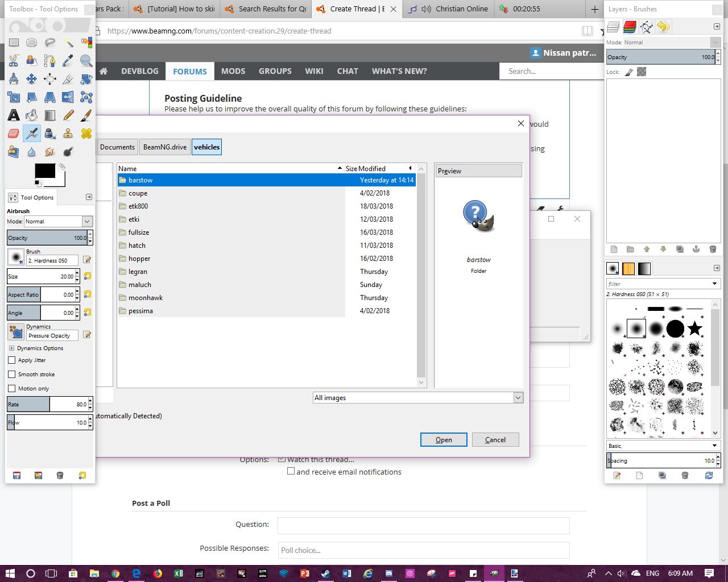This screenshot has width=728, height=582.
Task: Activate the Color Picker eyedropper
Action: click(68, 61)
